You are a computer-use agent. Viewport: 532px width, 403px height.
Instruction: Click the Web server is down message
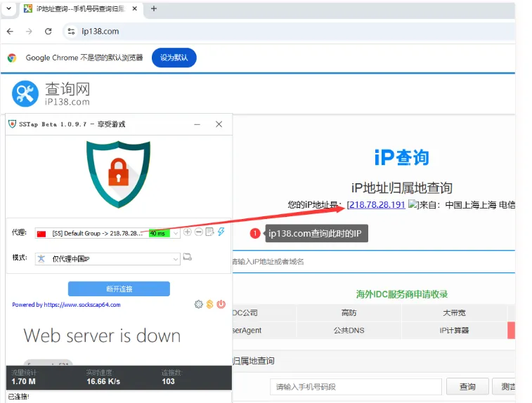pyautogui.click(x=102, y=336)
